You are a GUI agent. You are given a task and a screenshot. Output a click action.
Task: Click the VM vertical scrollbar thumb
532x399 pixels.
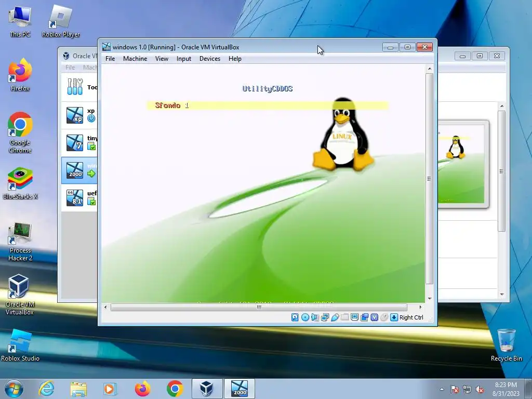(x=430, y=179)
